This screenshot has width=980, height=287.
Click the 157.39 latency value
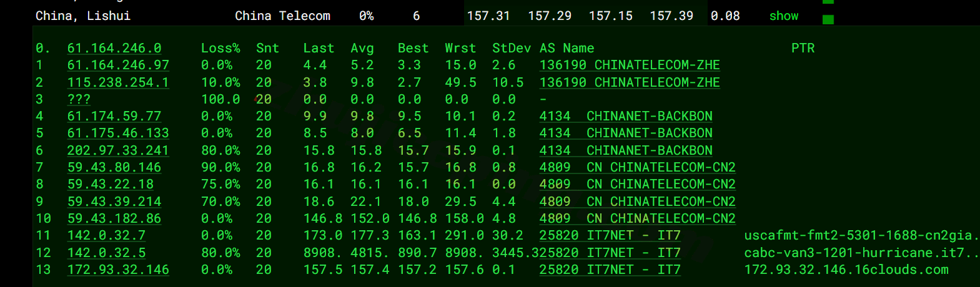[671, 16]
